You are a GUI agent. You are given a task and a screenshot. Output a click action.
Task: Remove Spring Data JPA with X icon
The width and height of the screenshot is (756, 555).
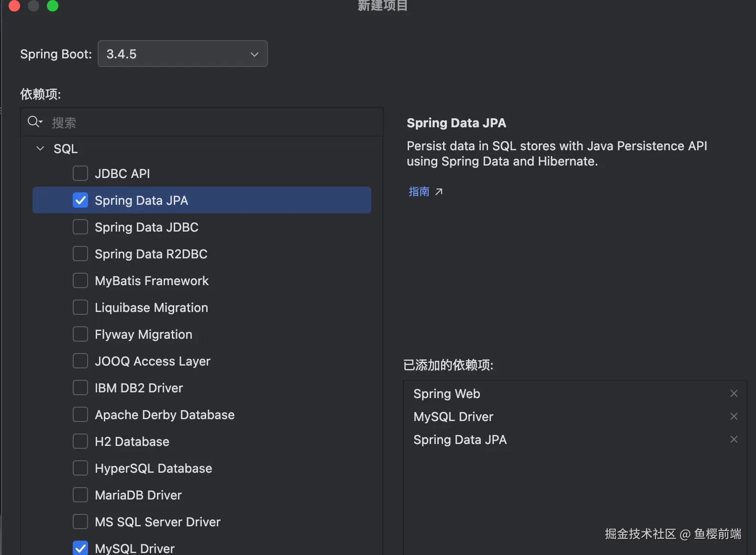(734, 439)
